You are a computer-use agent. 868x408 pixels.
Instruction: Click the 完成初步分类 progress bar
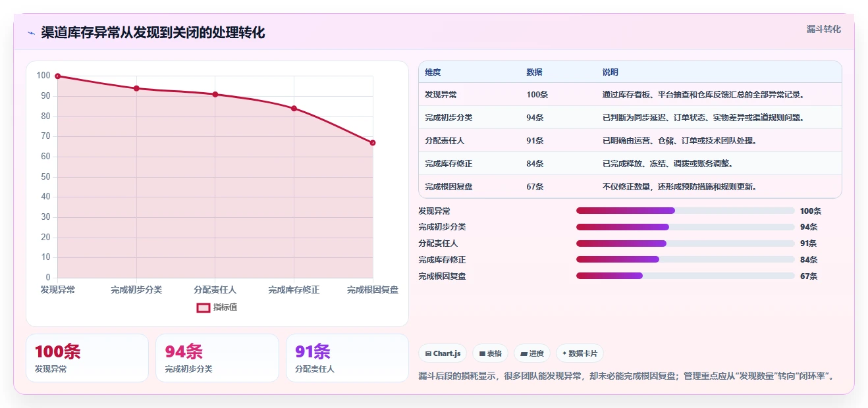(x=686, y=227)
